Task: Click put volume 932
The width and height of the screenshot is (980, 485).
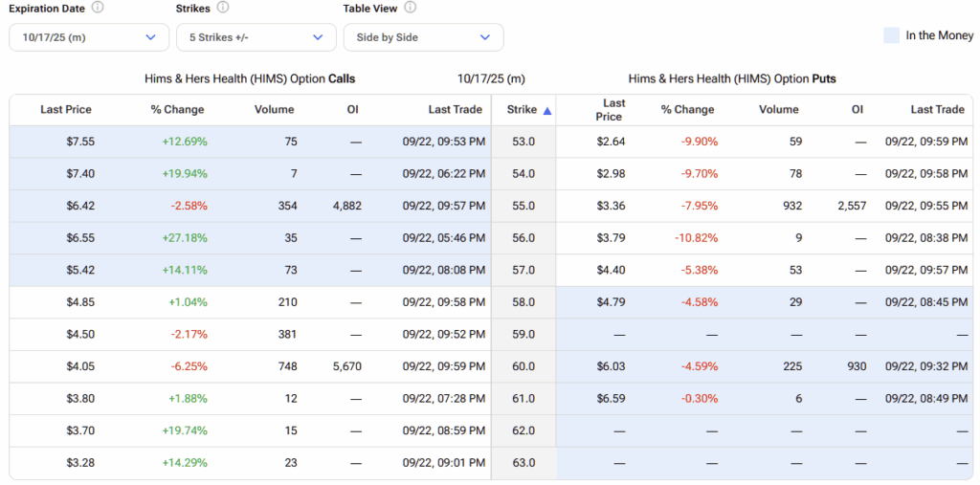Action: (793, 207)
